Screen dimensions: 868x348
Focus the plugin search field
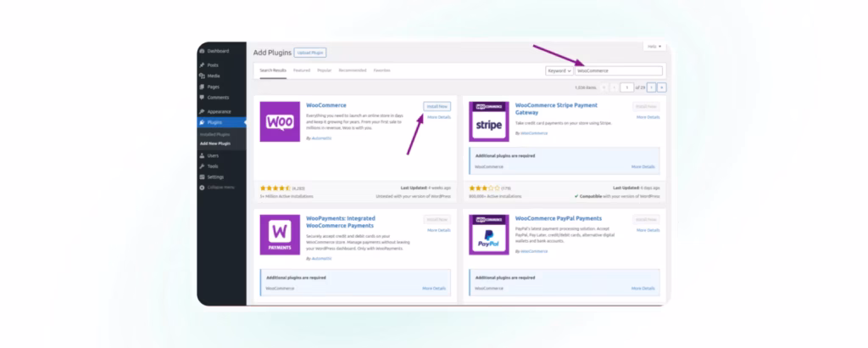619,71
